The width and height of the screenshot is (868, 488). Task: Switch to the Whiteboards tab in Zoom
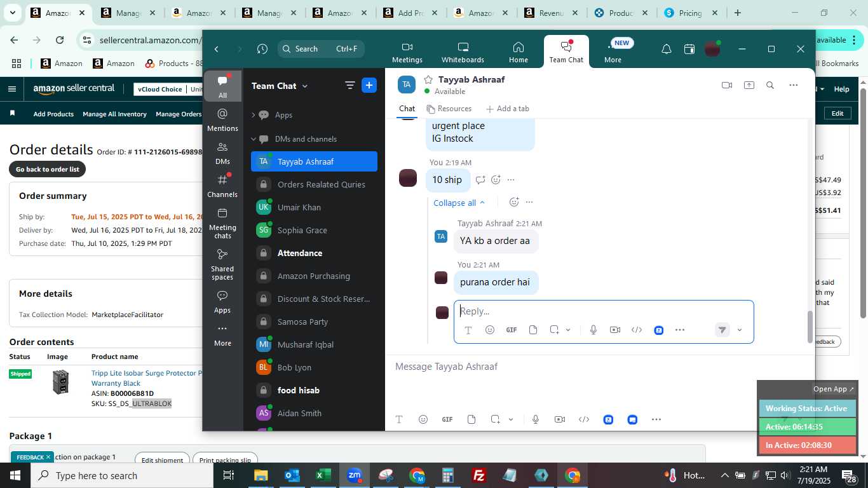(463, 52)
